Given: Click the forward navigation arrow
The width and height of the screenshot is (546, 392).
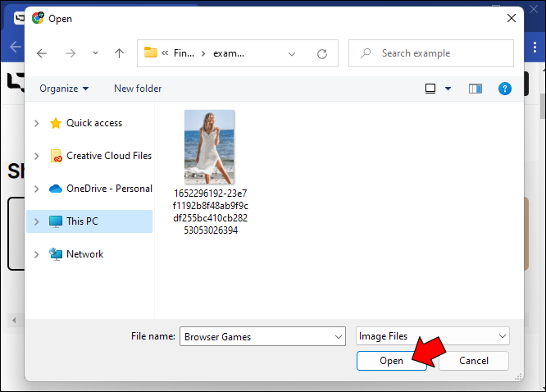Looking at the screenshot, I should 71,53.
